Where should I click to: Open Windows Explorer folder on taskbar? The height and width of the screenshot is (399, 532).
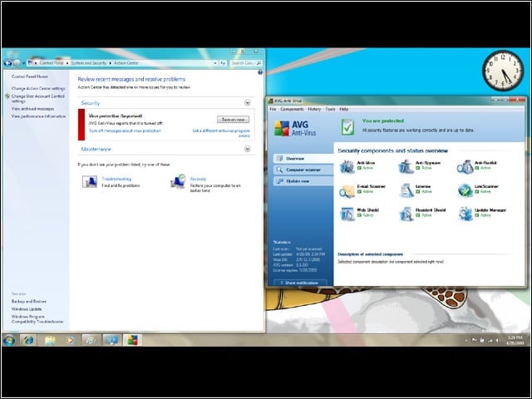point(50,340)
